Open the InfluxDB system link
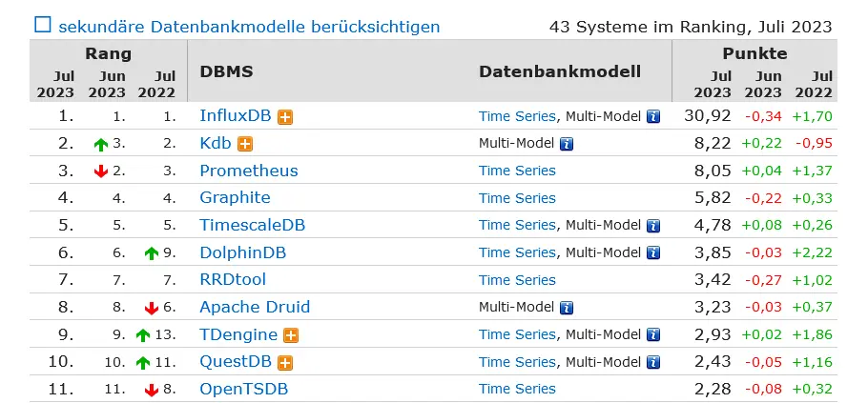Viewport: 868px width, 403px height. 235,116
